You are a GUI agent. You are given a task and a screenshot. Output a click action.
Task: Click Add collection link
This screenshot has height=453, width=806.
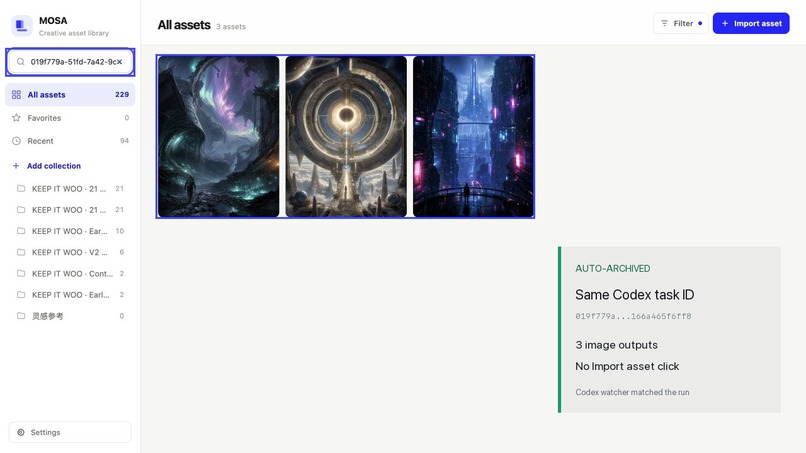46,166
